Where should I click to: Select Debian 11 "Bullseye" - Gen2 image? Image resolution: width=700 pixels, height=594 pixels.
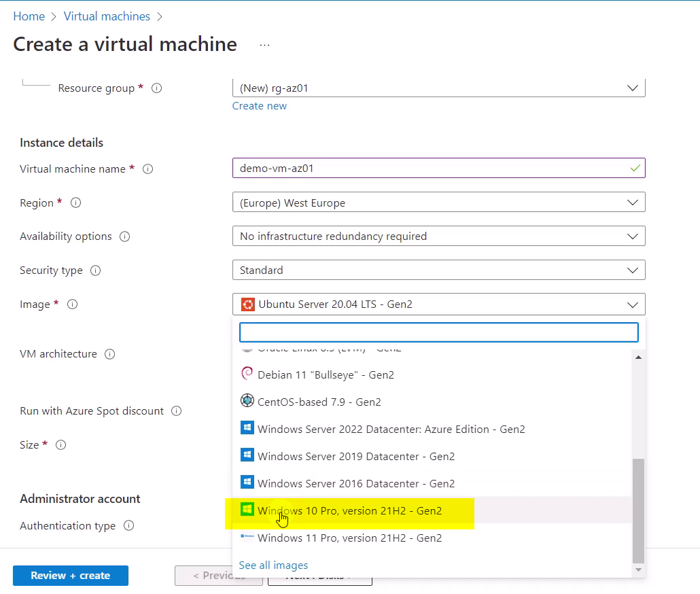tap(432, 375)
